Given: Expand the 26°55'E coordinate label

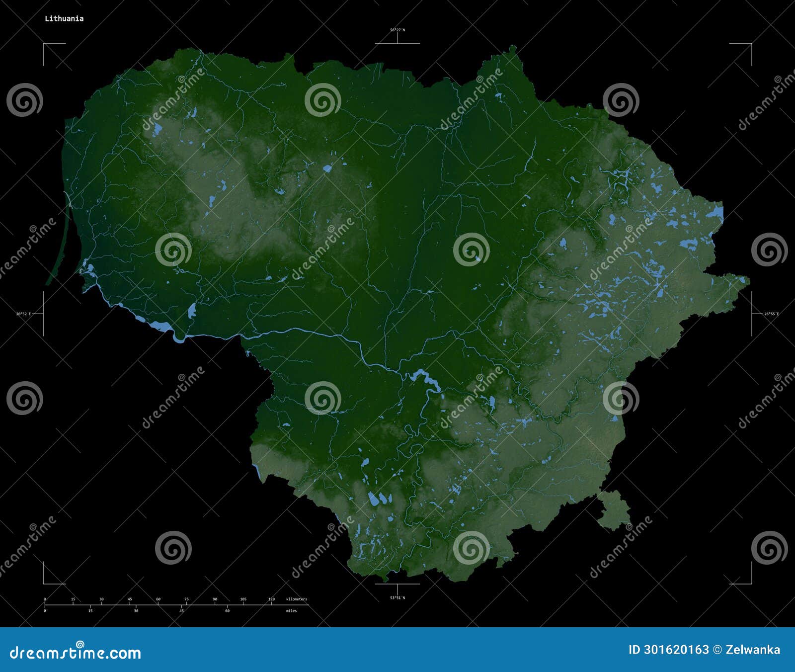Looking at the screenshot, I should tap(771, 315).
